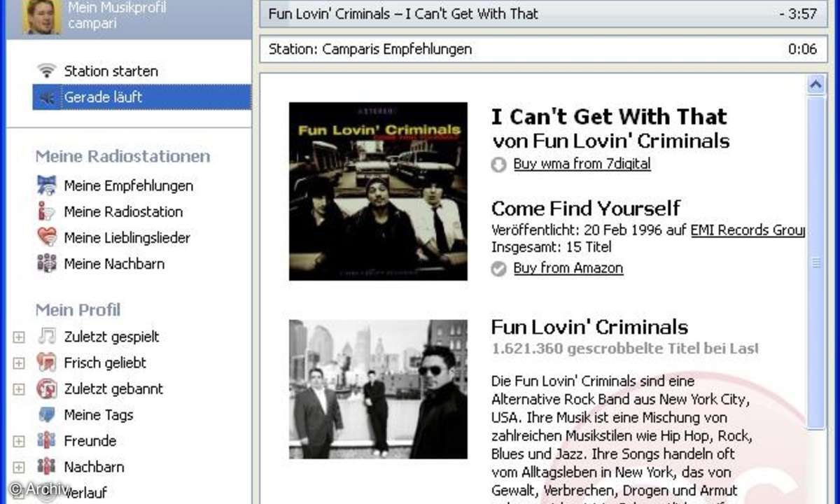Expand the Nachbarn tree node under Mein Profil
840x504 pixels.
19,467
